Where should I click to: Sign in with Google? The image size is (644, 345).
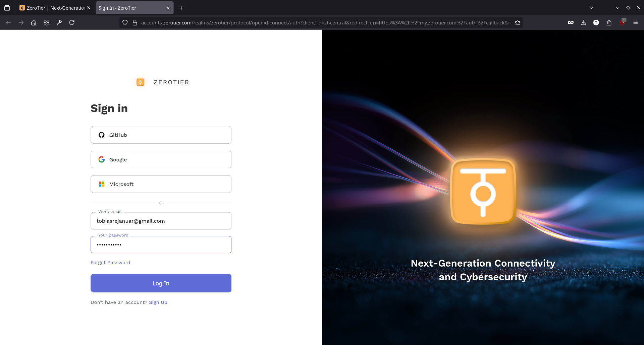[161, 159]
